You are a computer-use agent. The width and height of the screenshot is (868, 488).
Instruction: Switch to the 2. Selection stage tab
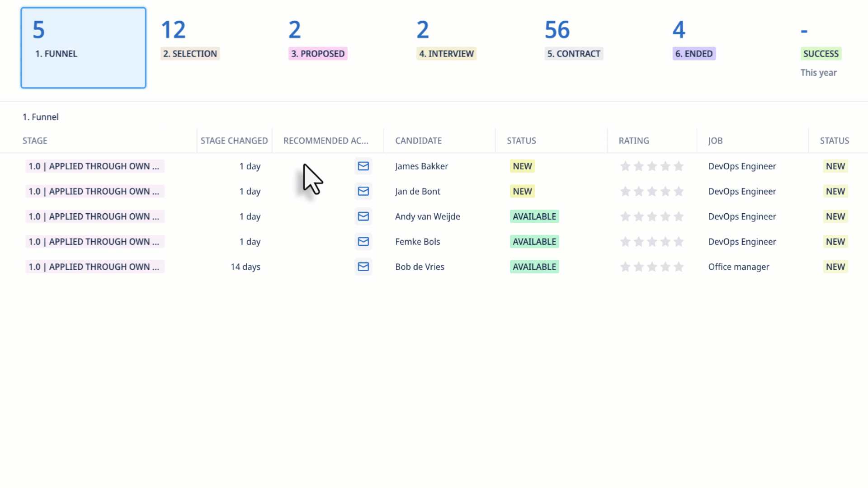pyautogui.click(x=190, y=53)
